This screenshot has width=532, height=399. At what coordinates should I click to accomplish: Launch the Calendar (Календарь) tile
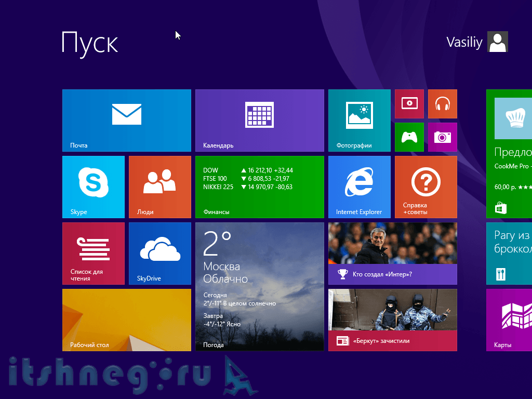point(259,120)
